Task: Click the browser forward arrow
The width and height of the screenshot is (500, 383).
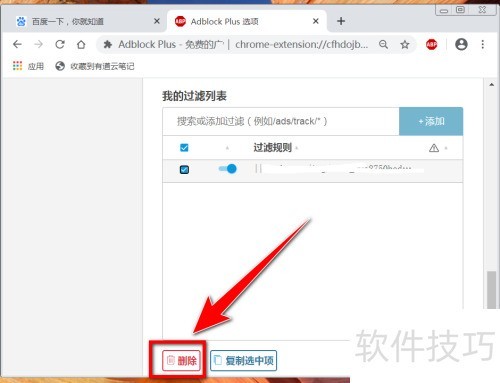Action: (x=39, y=44)
